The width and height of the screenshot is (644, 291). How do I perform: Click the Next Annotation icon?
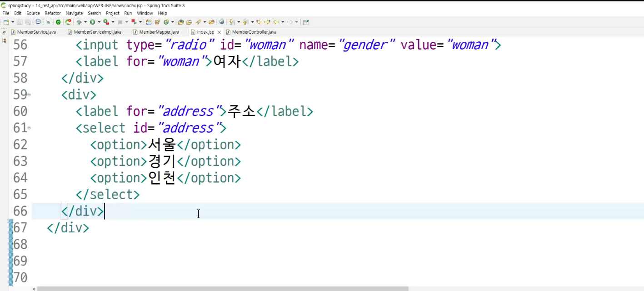pos(232,22)
